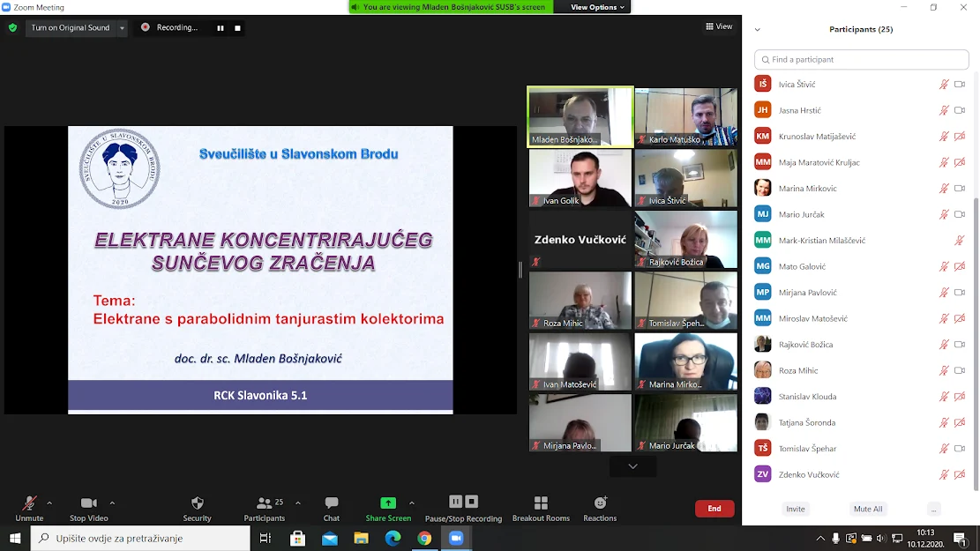Open the more options ellipsis in Participants panel
The image size is (980, 551).
(x=934, y=510)
